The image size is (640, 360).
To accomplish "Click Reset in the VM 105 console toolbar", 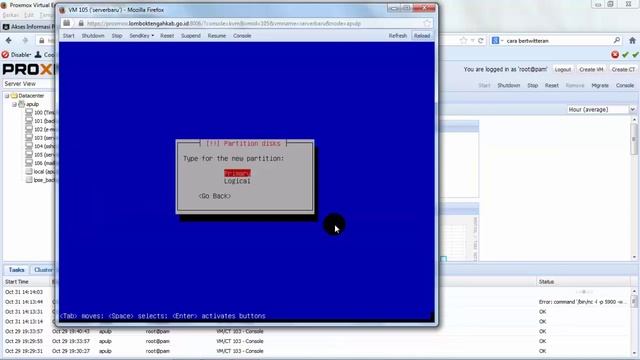I will pos(167,36).
